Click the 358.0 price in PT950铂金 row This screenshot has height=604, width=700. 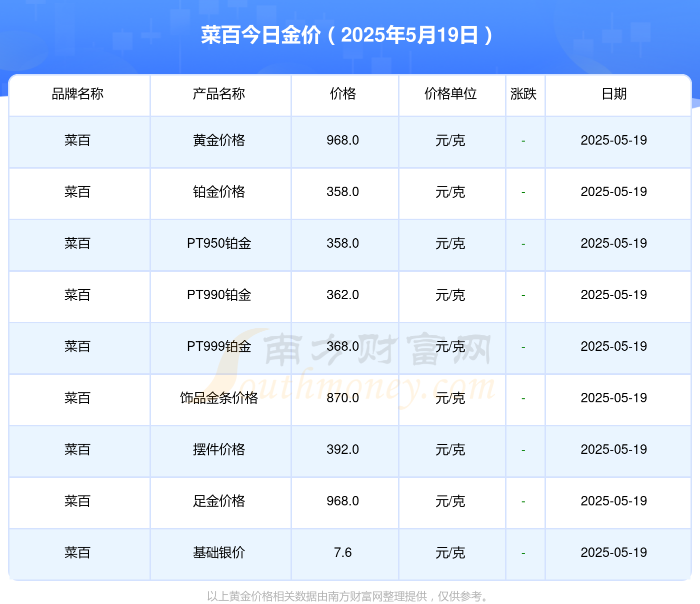pyautogui.click(x=343, y=243)
